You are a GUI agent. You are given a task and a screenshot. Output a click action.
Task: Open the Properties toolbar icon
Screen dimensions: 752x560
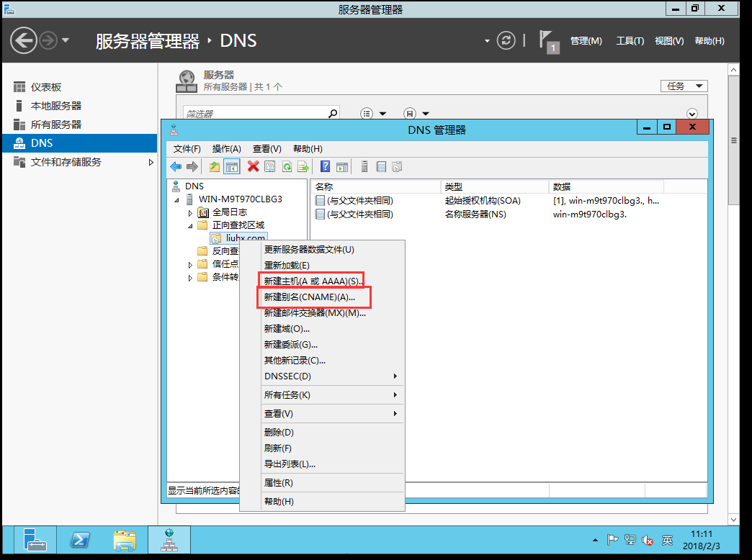270,167
